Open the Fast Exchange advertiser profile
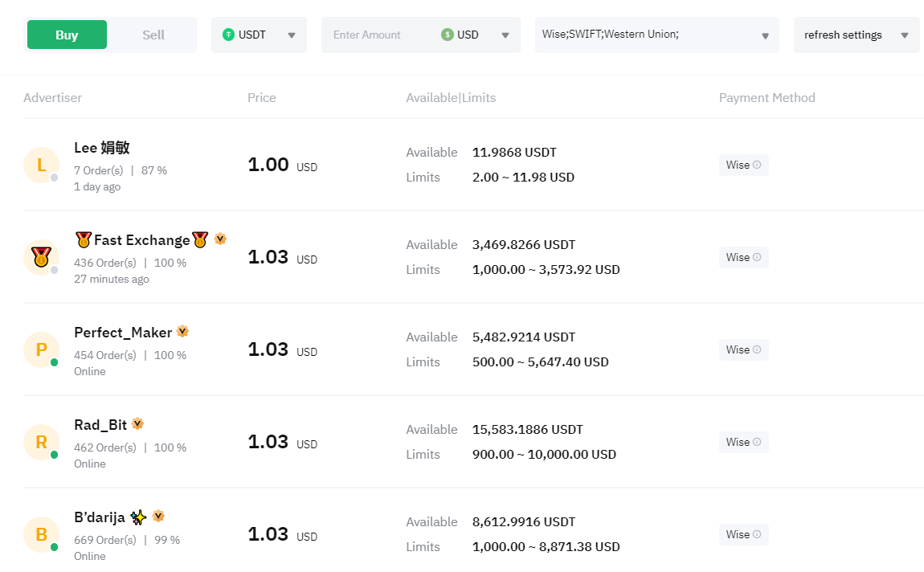 coord(141,239)
